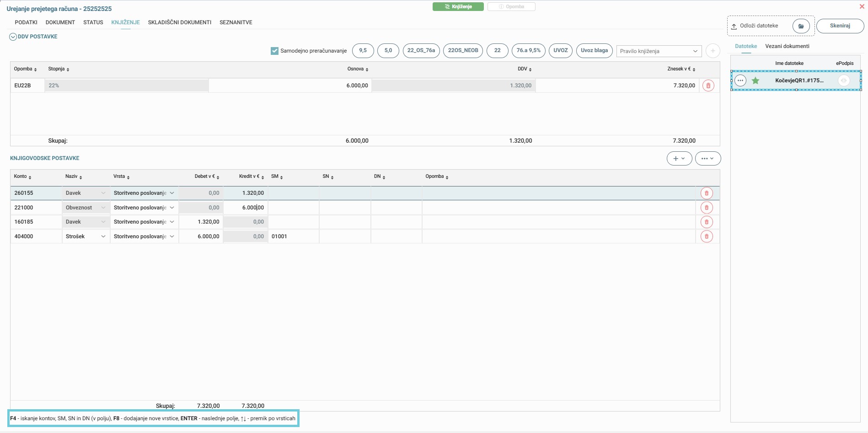Toggle Samodejno preračunavanje checkbox
The width and height of the screenshot is (868, 433).
pyautogui.click(x=274, y=51)
